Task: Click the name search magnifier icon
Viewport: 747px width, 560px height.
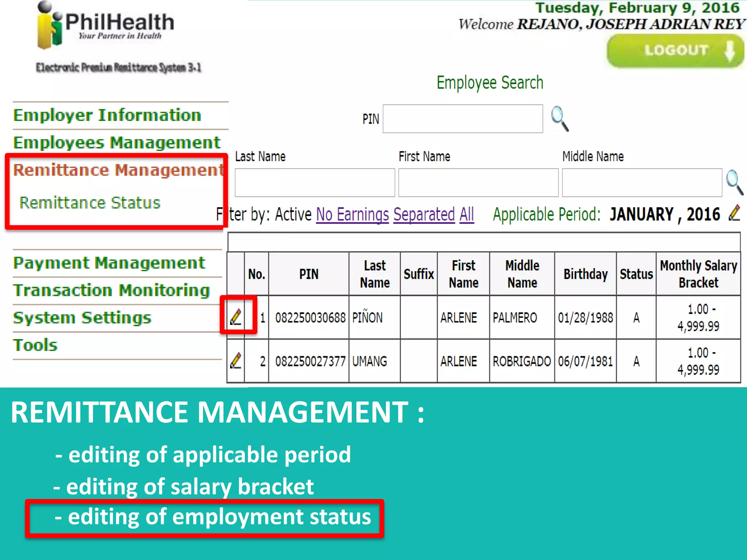Action: pos(734,182)
